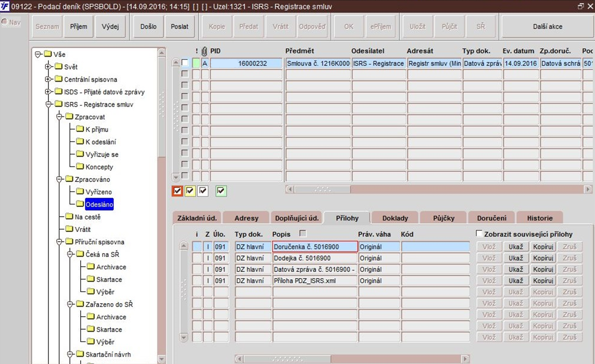Toggle the red-bordered filter checkbox
This screenshot has width=595, height=364.
pos(177,191)
